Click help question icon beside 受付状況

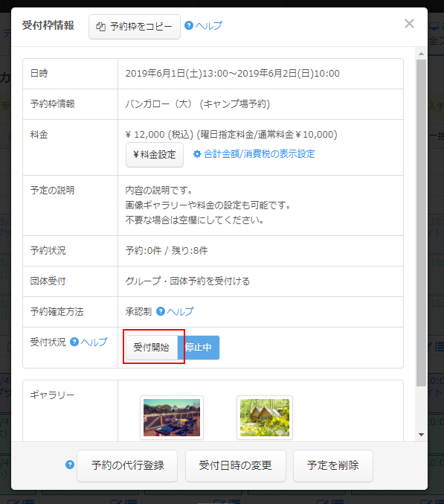[x=74, y=342]
